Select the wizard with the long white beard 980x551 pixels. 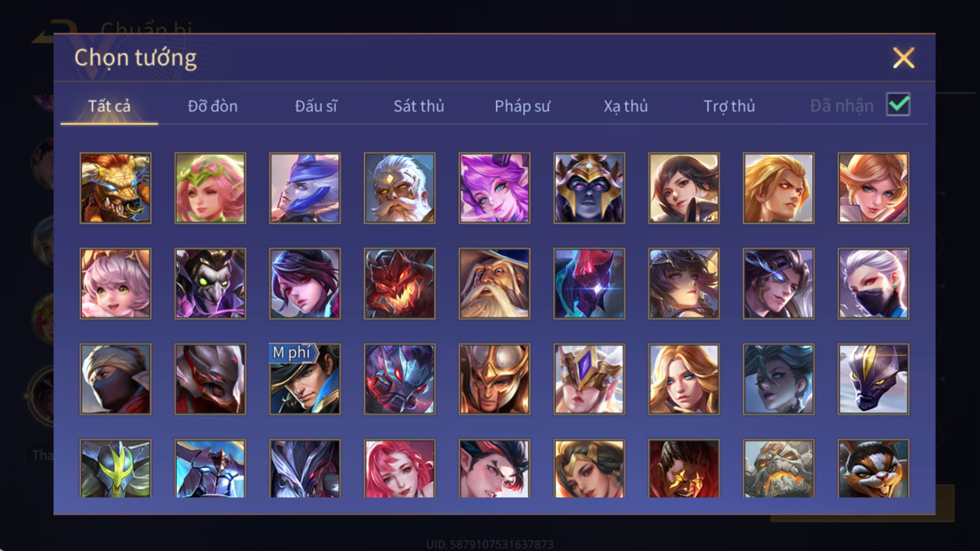pyautogui.click(x=494, y=283)
